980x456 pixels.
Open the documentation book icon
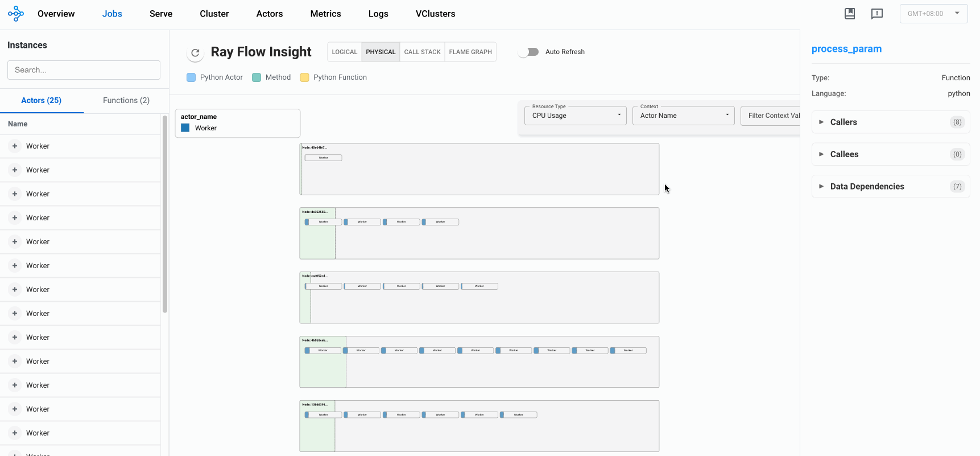850,14
